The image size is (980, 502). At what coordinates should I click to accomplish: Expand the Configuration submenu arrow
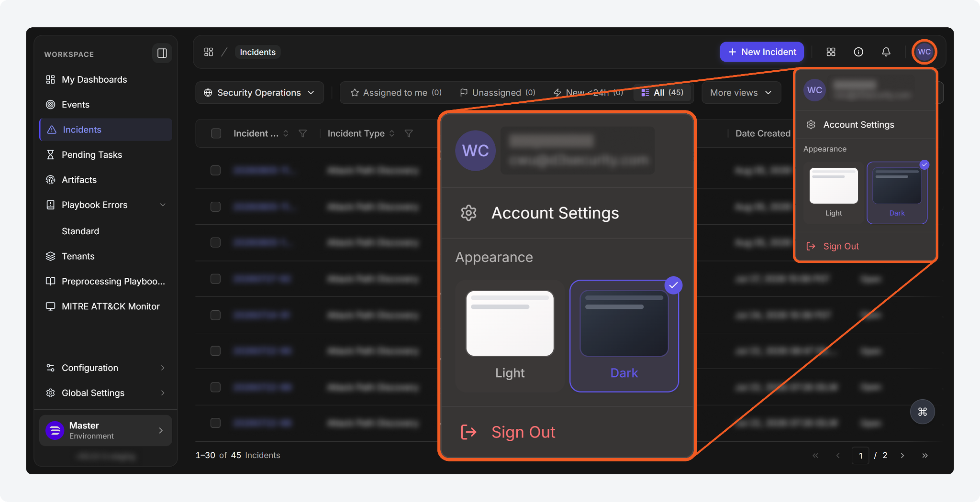(163, 368)
